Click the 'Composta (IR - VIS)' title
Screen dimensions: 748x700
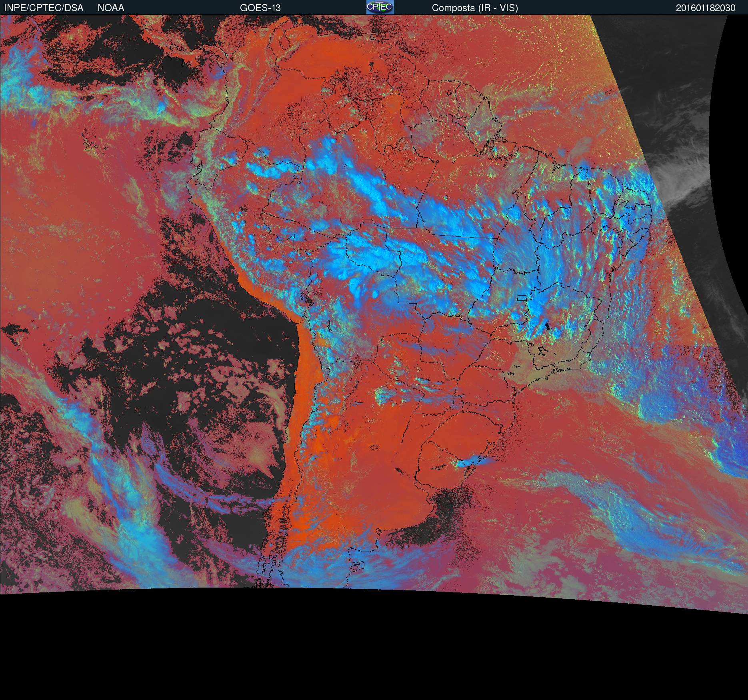pyautogui.click(x=475, y=8)
